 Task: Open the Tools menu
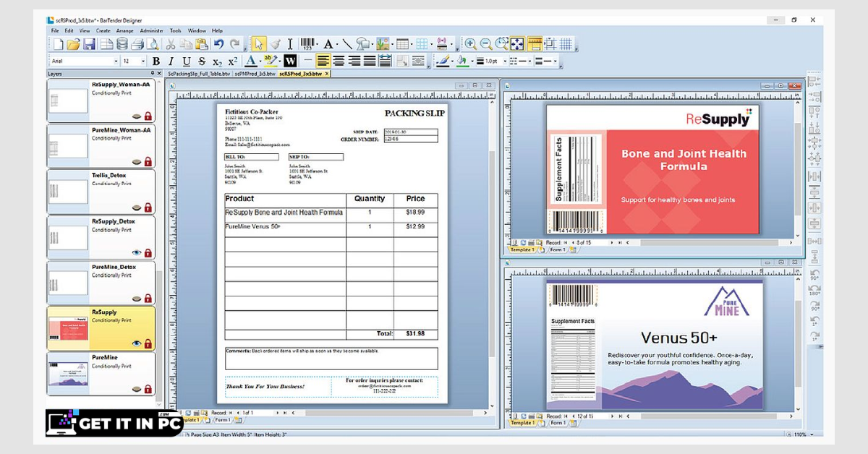coord(176,31)
